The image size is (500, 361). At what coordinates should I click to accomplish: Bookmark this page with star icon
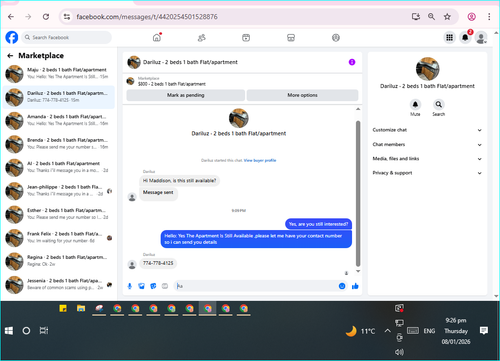tap(447, 17)
